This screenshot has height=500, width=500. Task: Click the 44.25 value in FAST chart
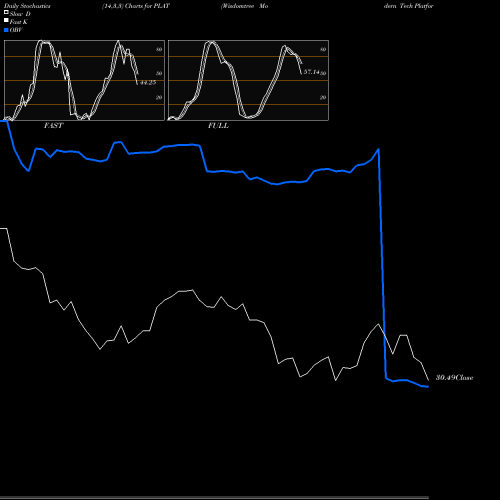click(x=148, y=83)
